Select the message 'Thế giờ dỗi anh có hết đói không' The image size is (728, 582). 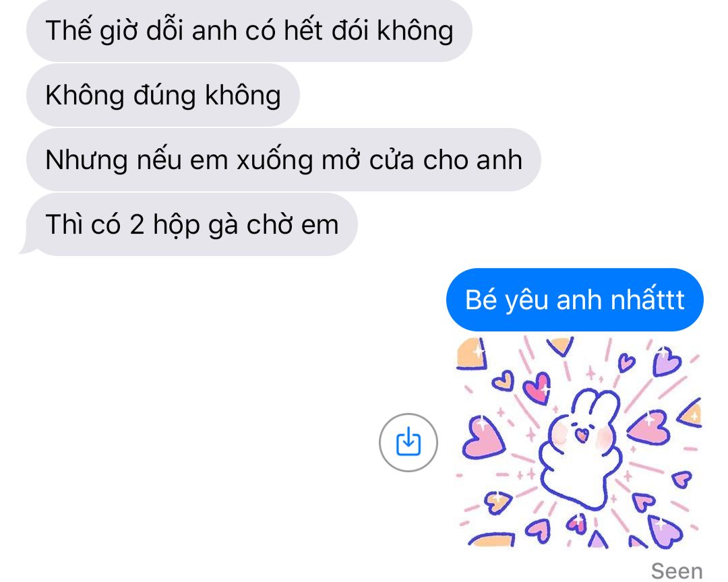249,30
